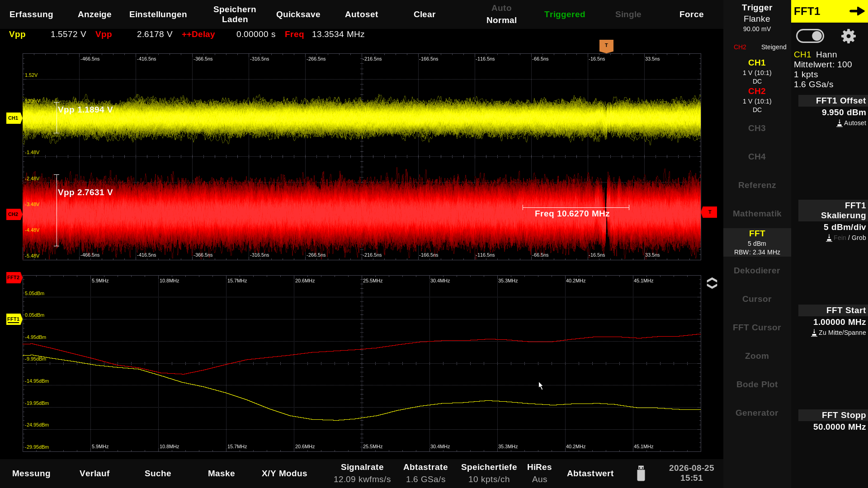Open the FFT1 settings gear
The width and height of the screenshot is (868, 488).
pyautogui.click(x=848, y=36)
